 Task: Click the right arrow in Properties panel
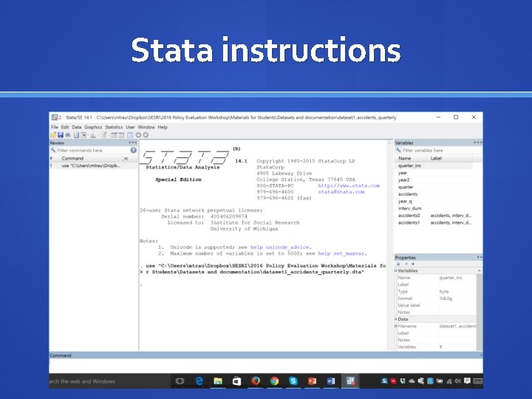(x=412, y=264)
